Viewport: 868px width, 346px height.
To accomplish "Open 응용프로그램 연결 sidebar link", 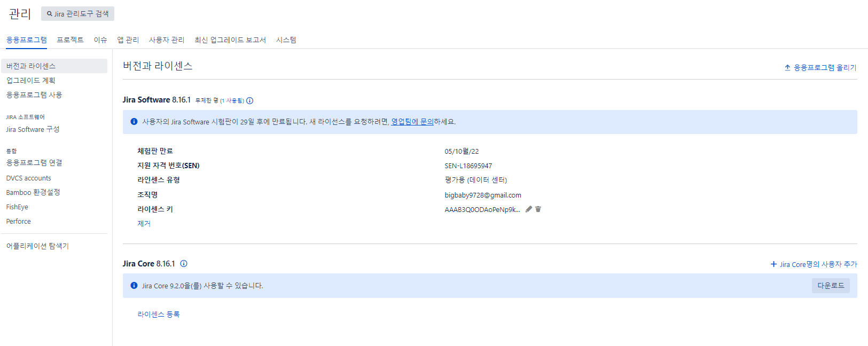I will (34, 163).
